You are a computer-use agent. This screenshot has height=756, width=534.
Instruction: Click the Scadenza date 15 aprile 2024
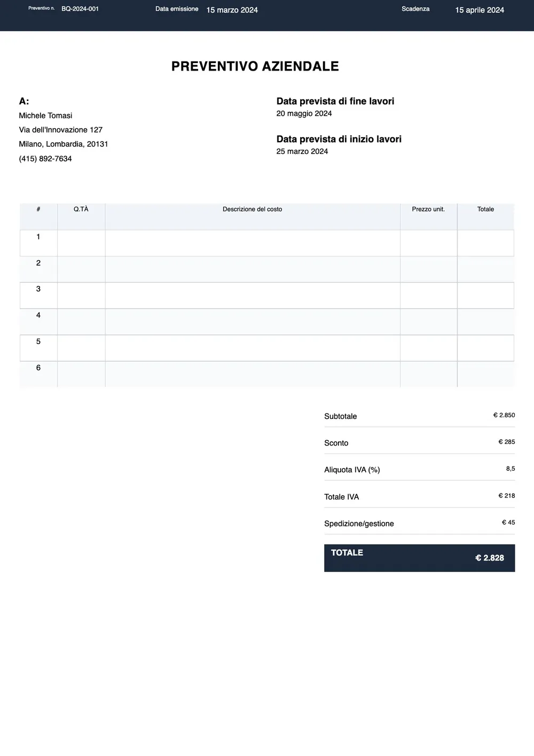click(x=480, y=10)
